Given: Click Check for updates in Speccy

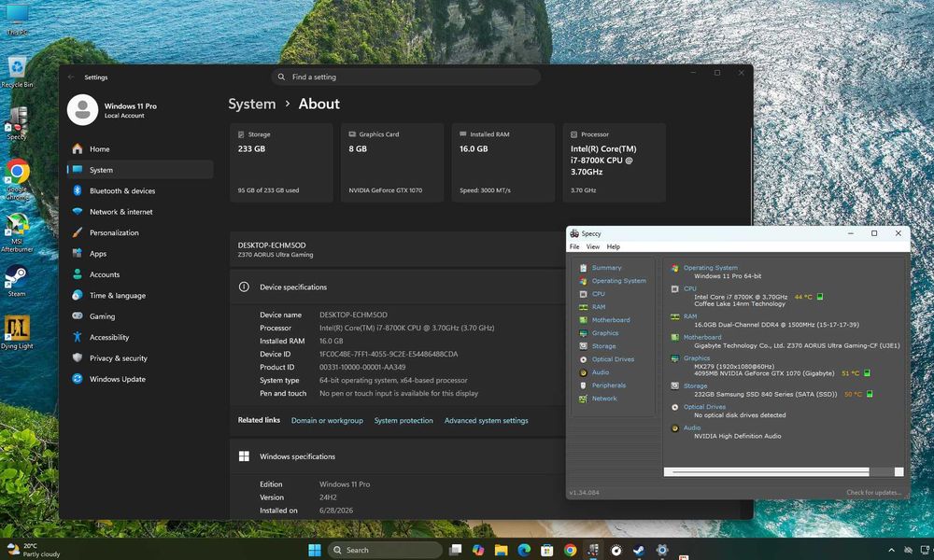Looking at the screenshot, I should pos(874,492).
